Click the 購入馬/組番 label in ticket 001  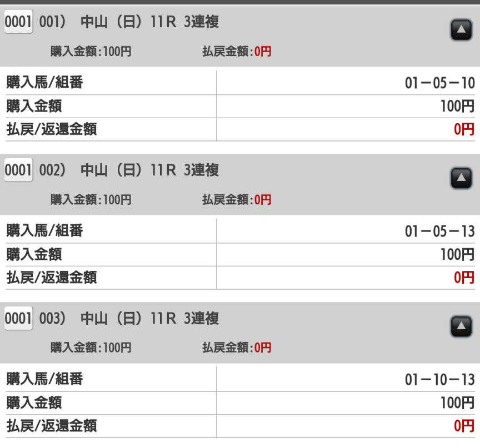tap(44, 83)
